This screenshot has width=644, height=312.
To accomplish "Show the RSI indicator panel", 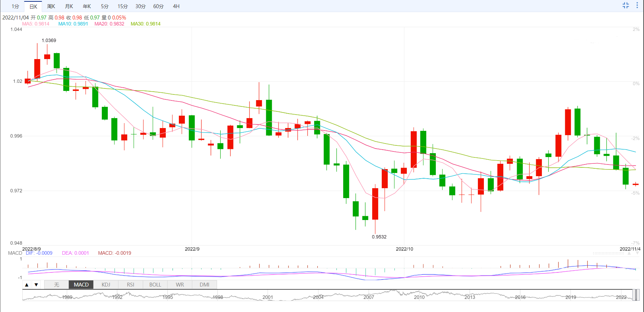I will click(130, 285).
